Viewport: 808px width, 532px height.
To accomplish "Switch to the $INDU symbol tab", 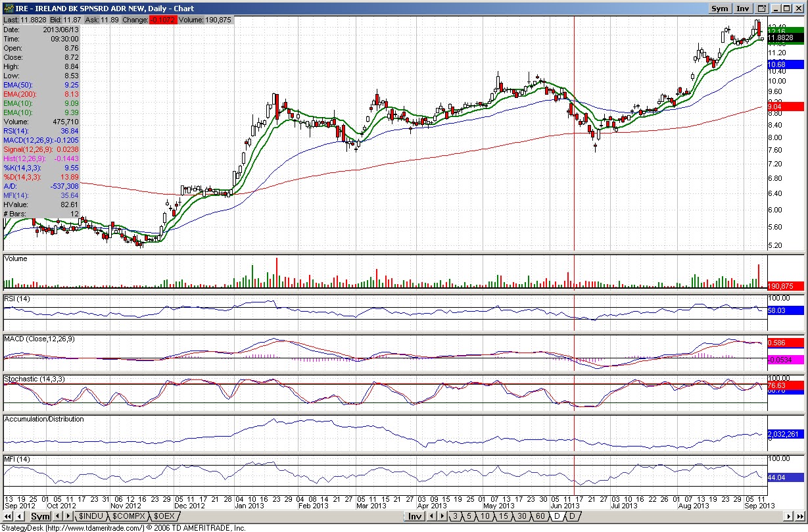I will click(91, 517).
